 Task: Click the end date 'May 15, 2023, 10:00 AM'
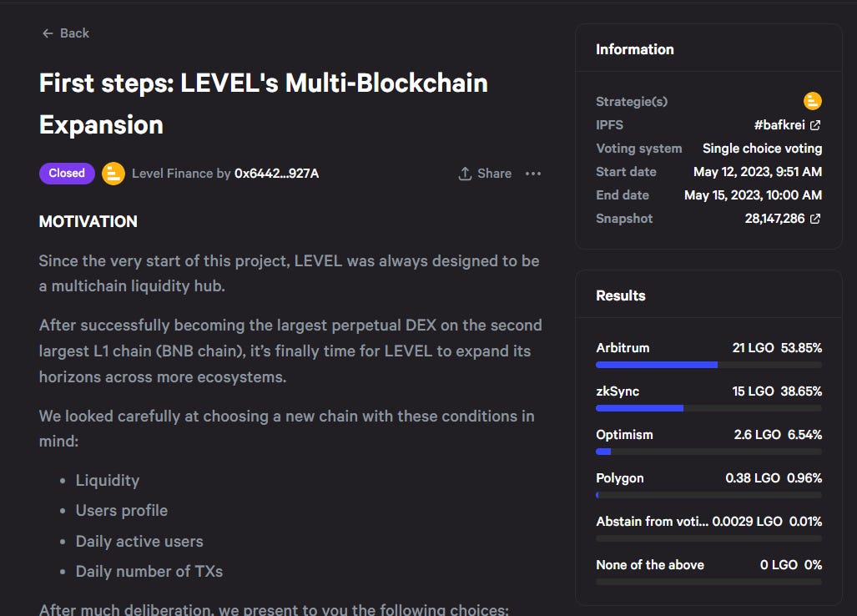tap(753, 195)
